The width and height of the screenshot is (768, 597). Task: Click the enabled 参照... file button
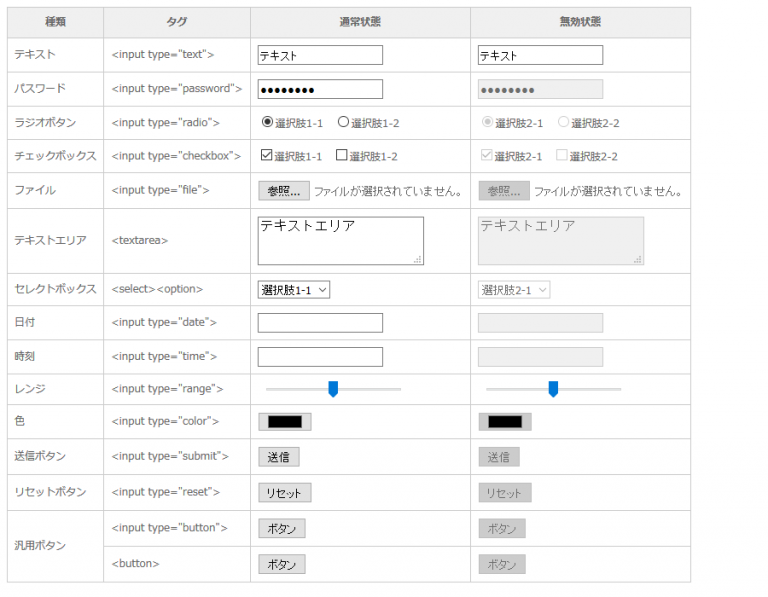283,190
